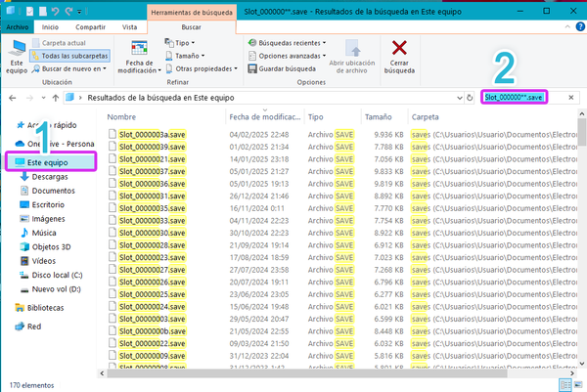Sort by Tamaño column header
Image resolution: width=587 pixels, height=392 pixels.
click(378, 117)
